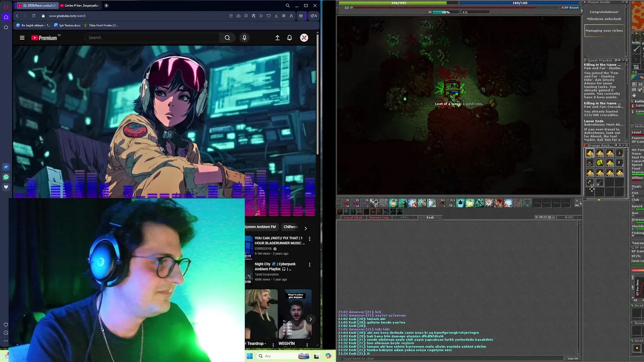Open the YOU CAN //NOT// FIX THAT video
644x362 pixels.
279,240
